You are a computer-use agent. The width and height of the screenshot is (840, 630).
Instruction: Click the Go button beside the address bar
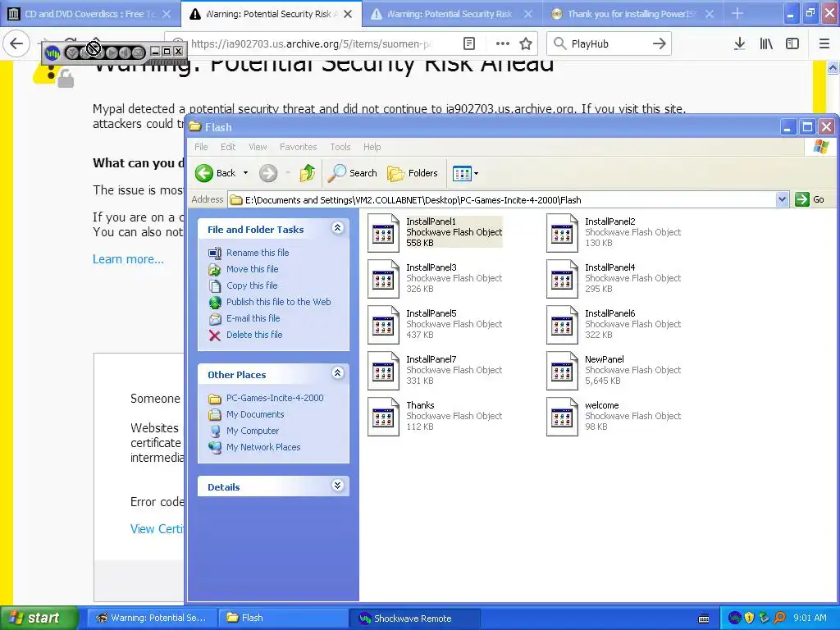coord(810,200)
